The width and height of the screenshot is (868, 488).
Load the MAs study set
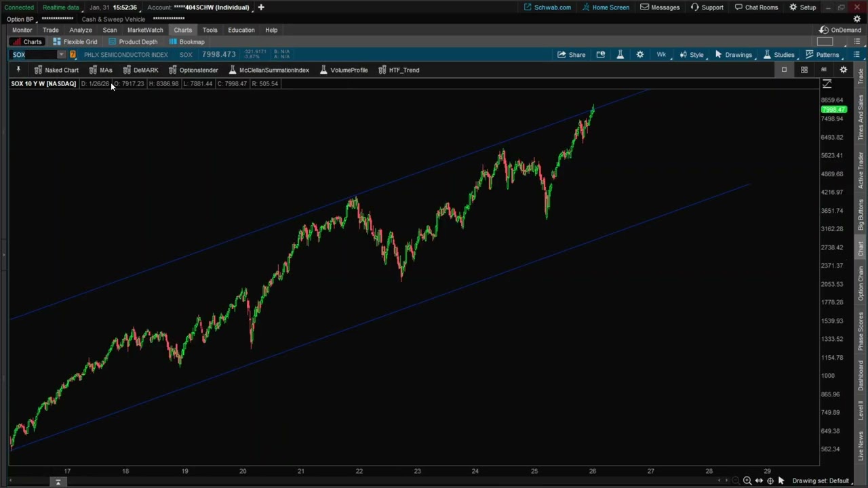point(100,70)
